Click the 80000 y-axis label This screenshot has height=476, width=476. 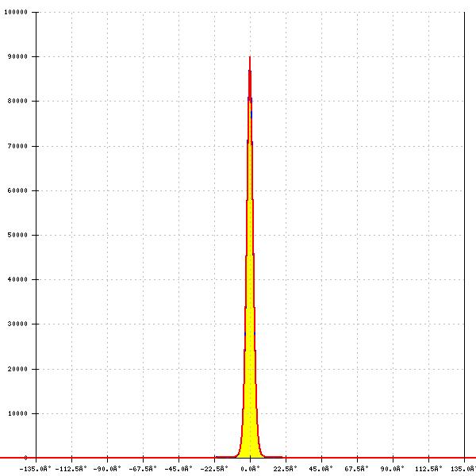[17, 101]
